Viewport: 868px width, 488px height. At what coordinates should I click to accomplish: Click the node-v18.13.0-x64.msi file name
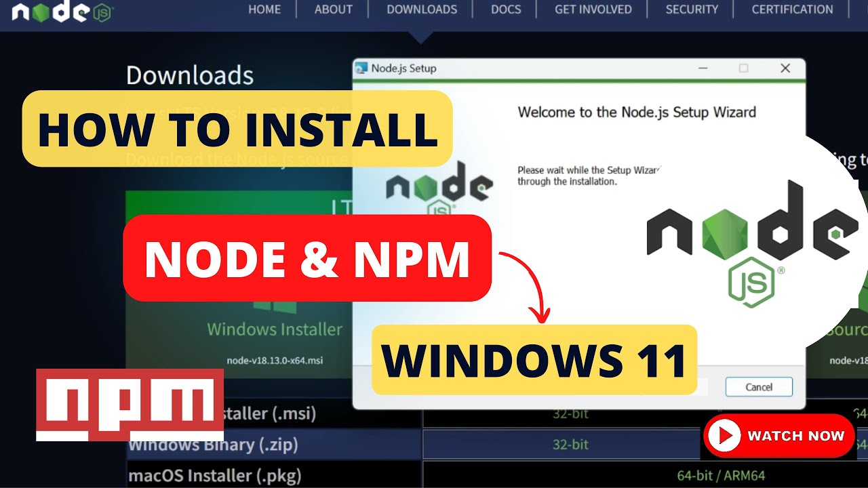click(275, 361)
